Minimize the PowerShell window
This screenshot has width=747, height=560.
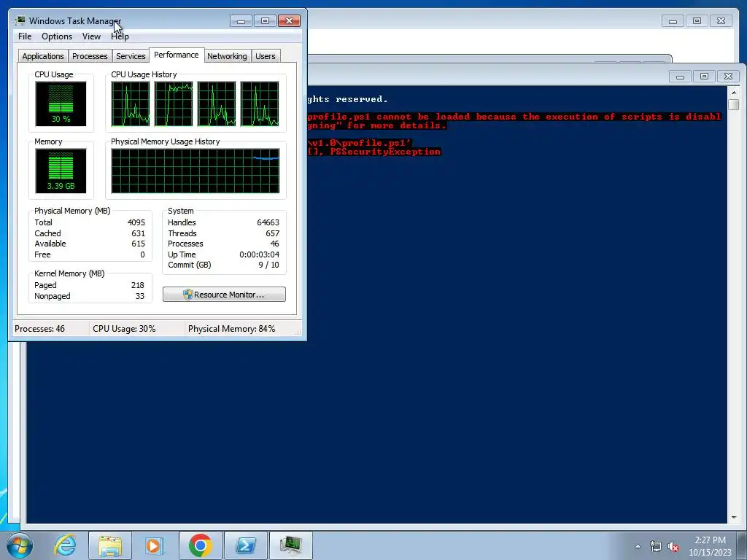point(681,76)
